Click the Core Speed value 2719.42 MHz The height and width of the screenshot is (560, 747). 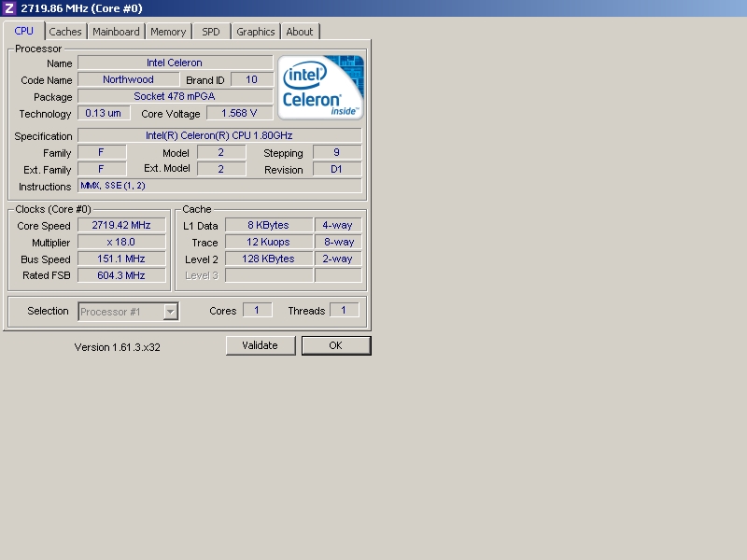121,225
